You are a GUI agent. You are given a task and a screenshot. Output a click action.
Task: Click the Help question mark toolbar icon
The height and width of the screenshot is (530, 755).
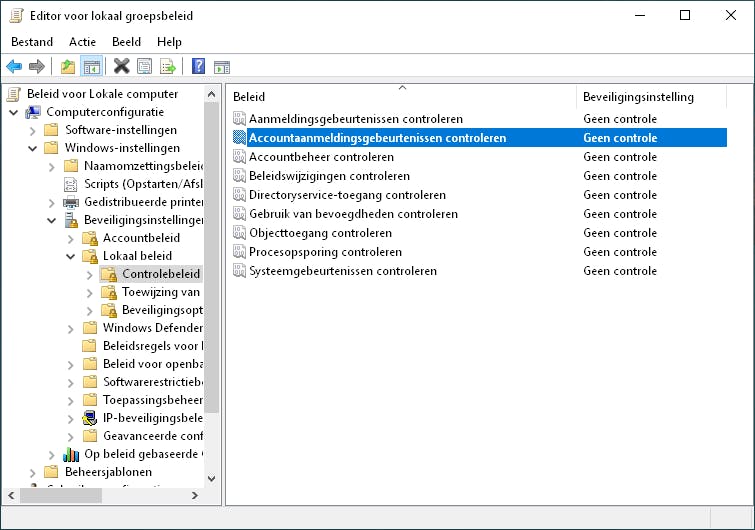click(198, 66)
